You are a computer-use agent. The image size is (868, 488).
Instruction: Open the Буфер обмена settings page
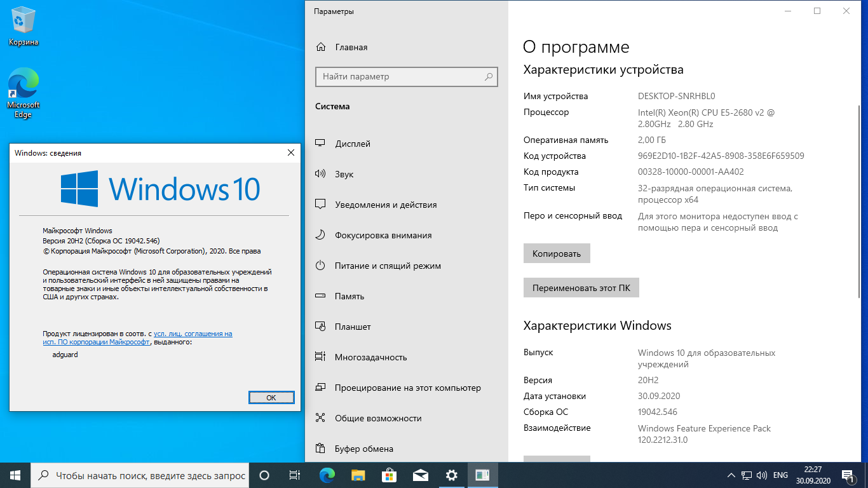(407, 449)
